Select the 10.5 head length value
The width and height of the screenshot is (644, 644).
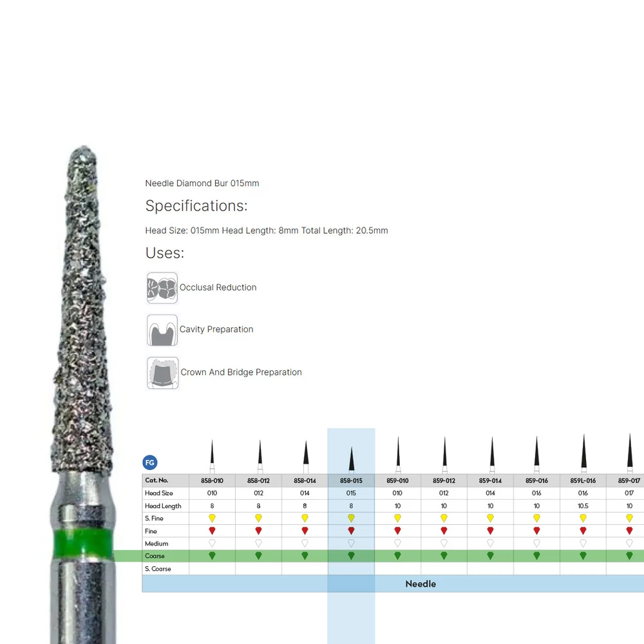click(x=583, y=506)
